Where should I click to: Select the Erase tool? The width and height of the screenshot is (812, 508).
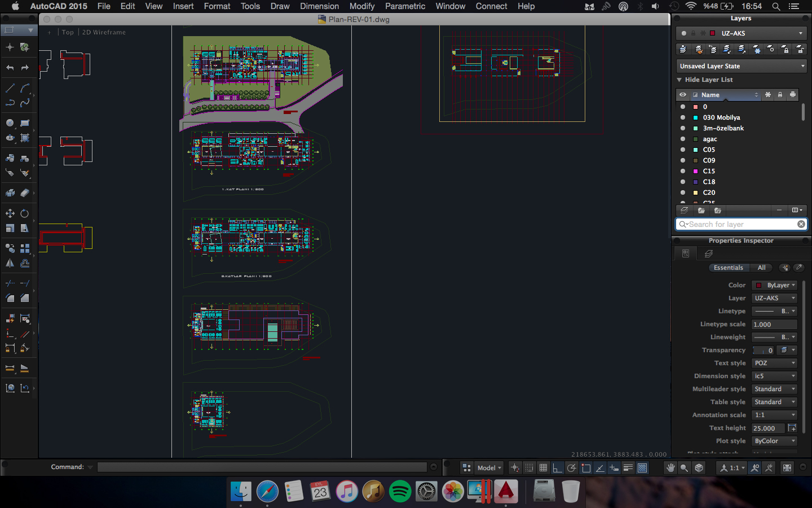point(25,193)
